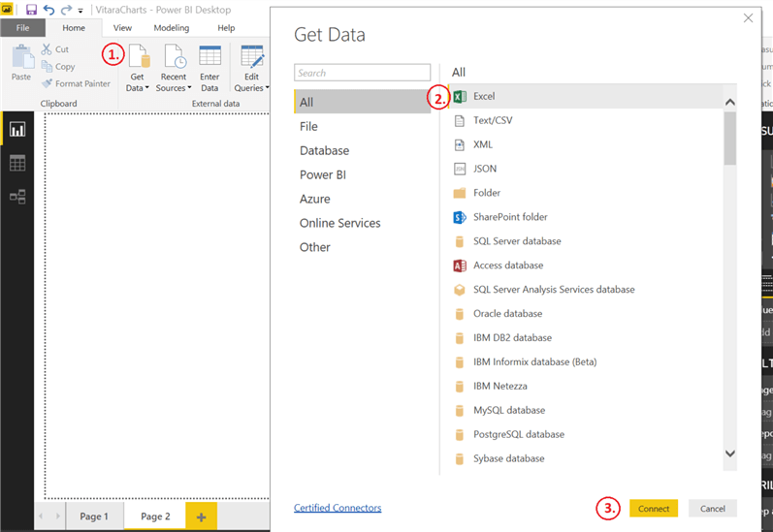
Task: Redo the last action
Action: coord(66,10)
